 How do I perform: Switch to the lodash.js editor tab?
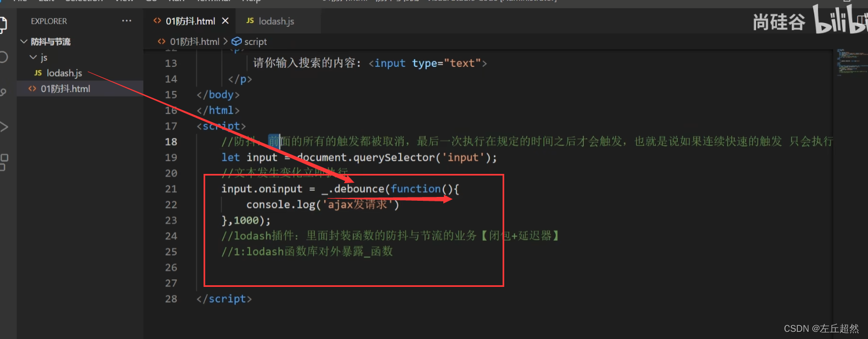[x=276, y=21]
